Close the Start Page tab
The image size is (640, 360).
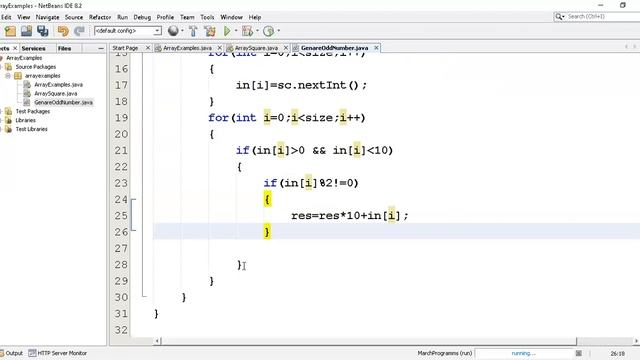pyautogui.click(x=148, y=48)
